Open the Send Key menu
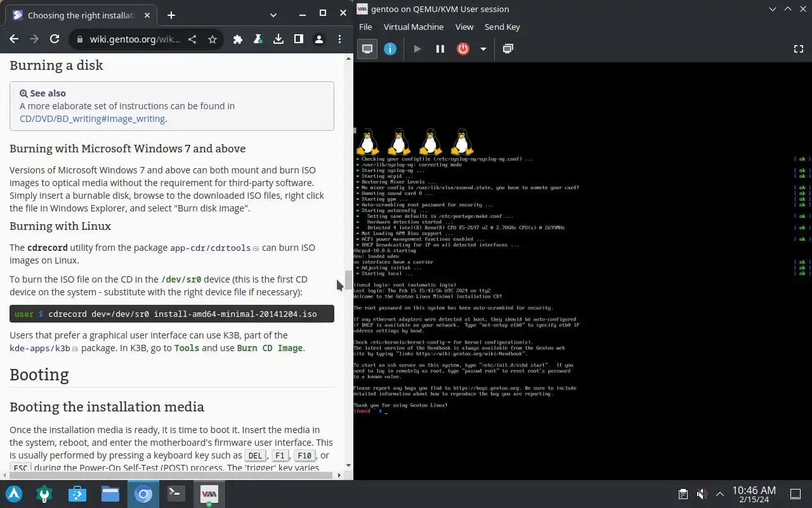The width and height of the screenshot is (812, 508). point(502,27)
